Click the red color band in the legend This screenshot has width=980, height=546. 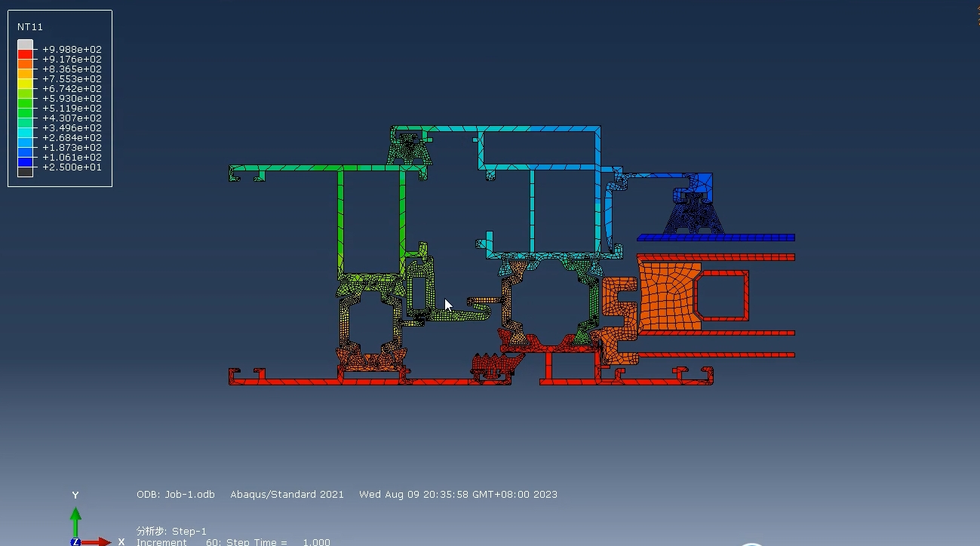[25, 54]
